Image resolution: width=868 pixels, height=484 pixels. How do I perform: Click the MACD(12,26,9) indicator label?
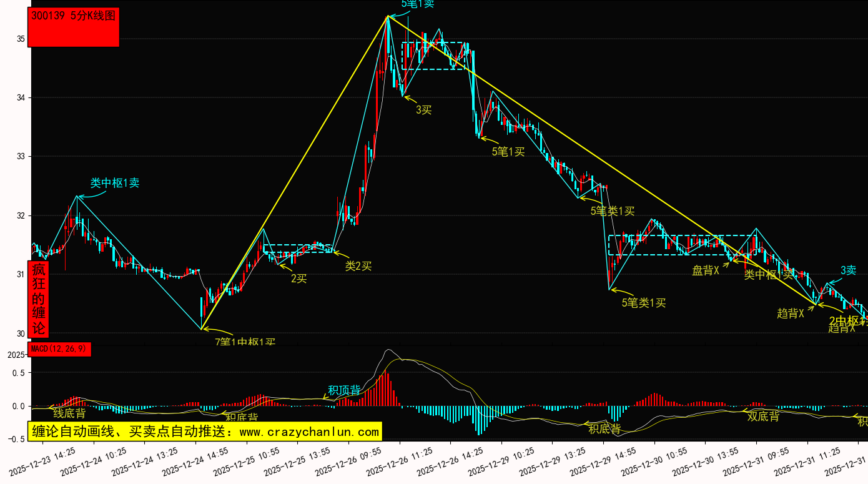tap(60, 349)
